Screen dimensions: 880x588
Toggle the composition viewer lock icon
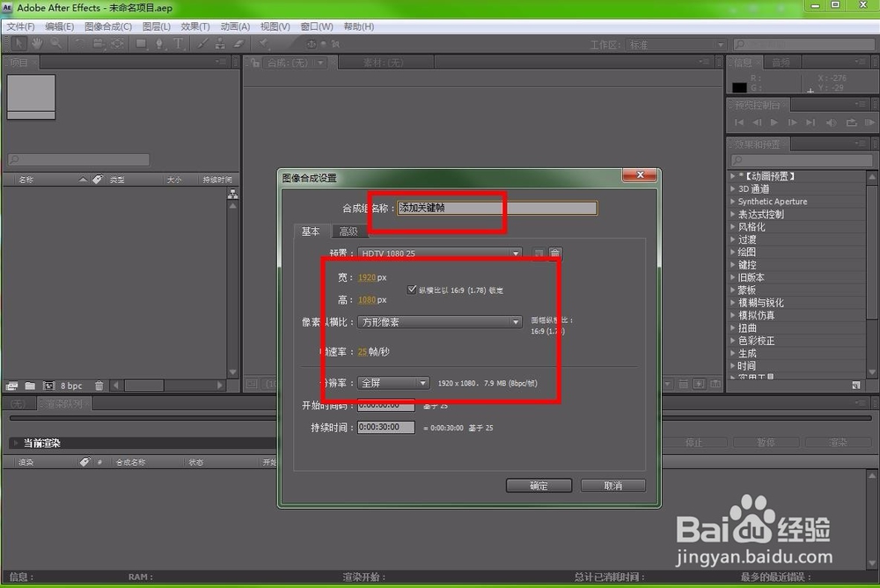255,62
